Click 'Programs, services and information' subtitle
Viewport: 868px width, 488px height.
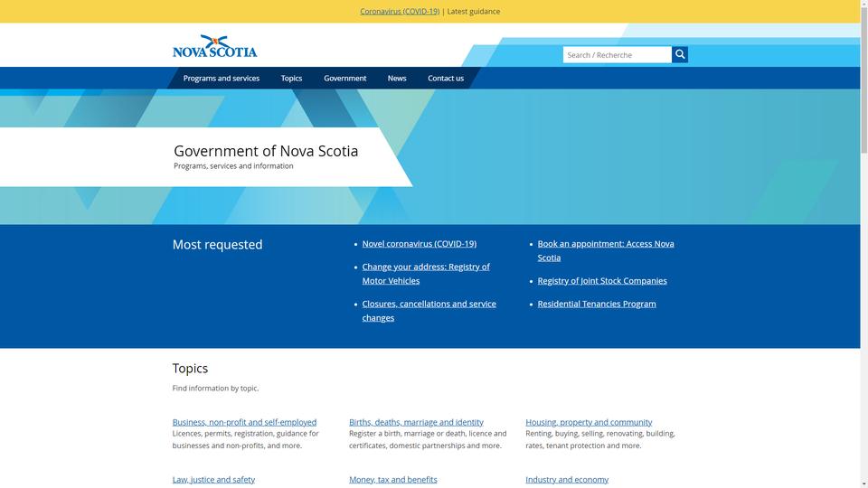[x=233, y=166]
